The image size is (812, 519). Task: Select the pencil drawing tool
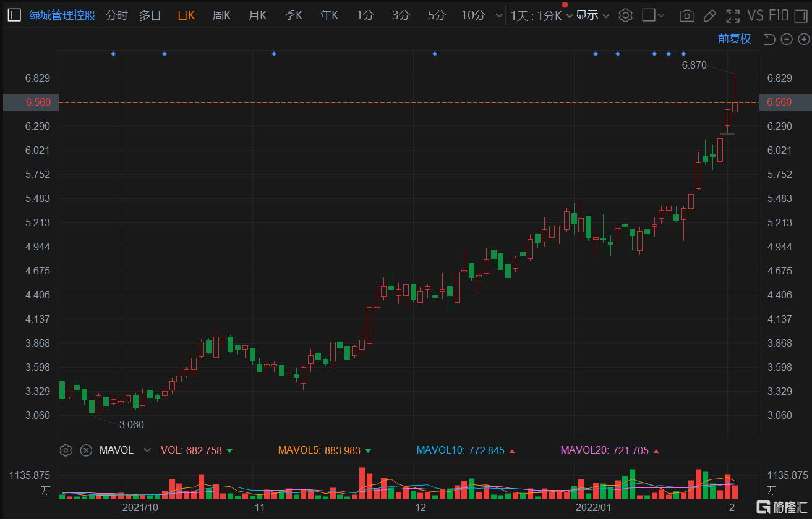click(x=710, y=15)
